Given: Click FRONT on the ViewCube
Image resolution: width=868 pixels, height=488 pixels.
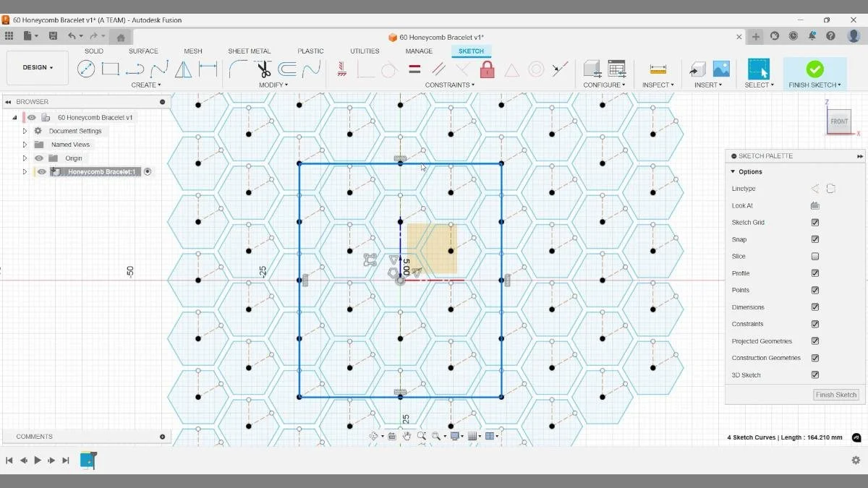Looking at the screenshot, I should coord(839,121).
